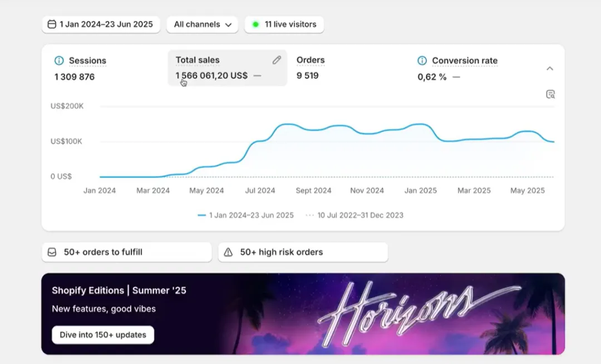Click the pencil edit icon on Total sales
The image size is (601, 364).
(x=277, y=60)
